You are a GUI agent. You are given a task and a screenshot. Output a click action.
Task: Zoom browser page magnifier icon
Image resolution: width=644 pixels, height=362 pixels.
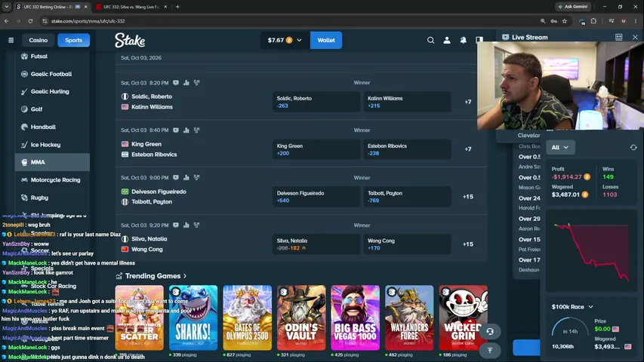click(x=543, y=21)
